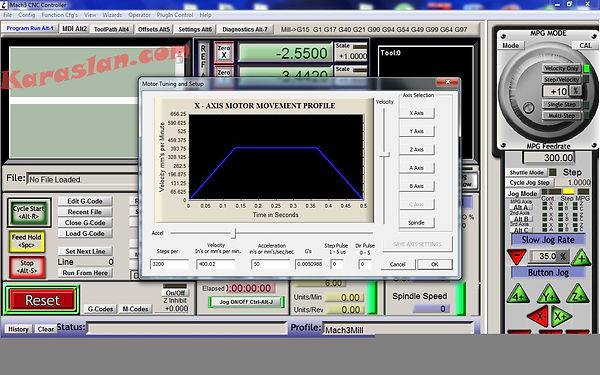Viewport: 600px width, 375px height.
Task: Decrease slow jog rate with red minus
Action: [x=517, y=257]
